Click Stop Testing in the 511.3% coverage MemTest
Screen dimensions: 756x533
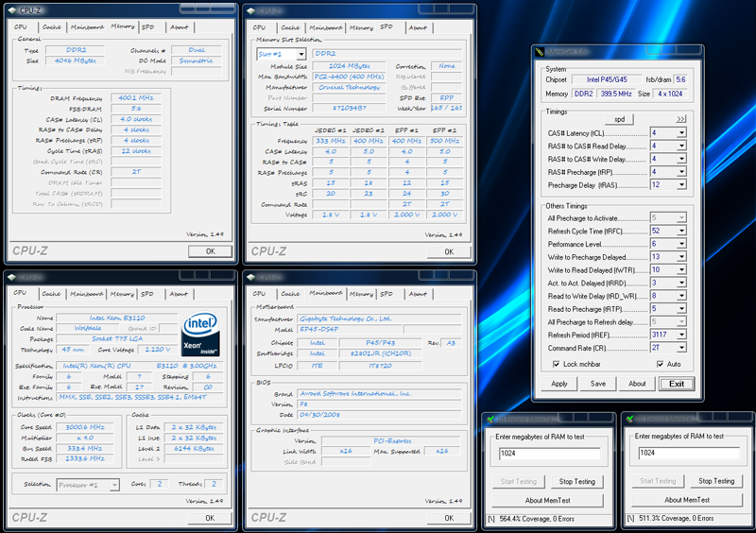716,481
